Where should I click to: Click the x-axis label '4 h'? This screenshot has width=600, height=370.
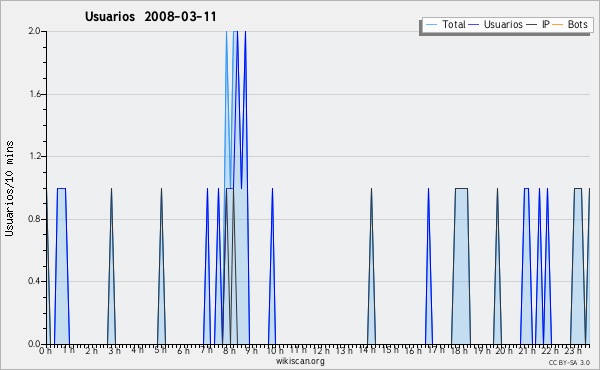(x=137, y=350)
